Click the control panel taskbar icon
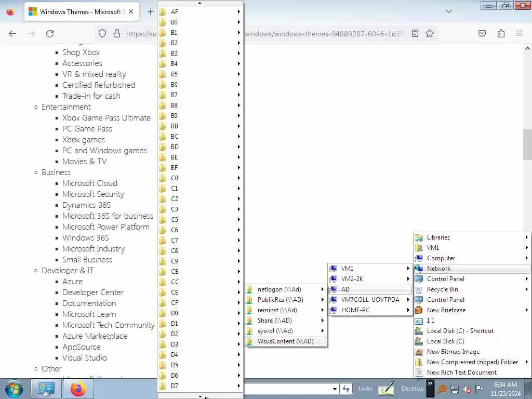This screenshot has height=399, width=532. [x=46, y=389]
